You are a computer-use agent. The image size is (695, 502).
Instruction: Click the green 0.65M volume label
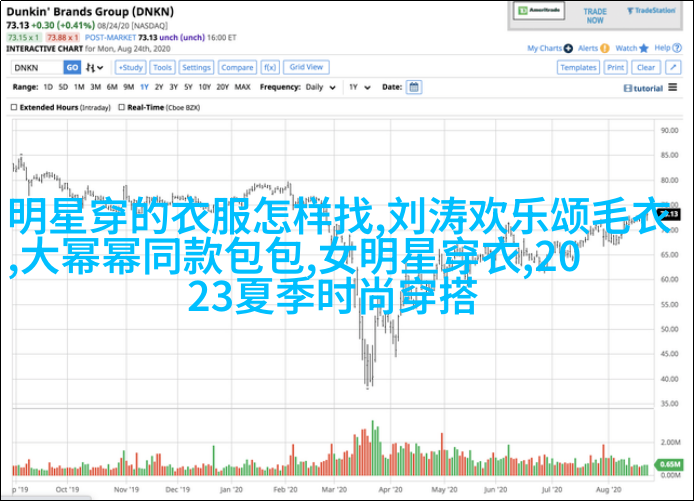point(669,464)
